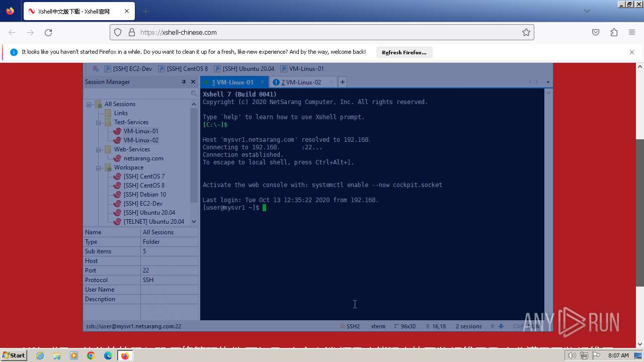Collapse the Test-Services folder
Screen dimensions: 644x362
point(99,123)
